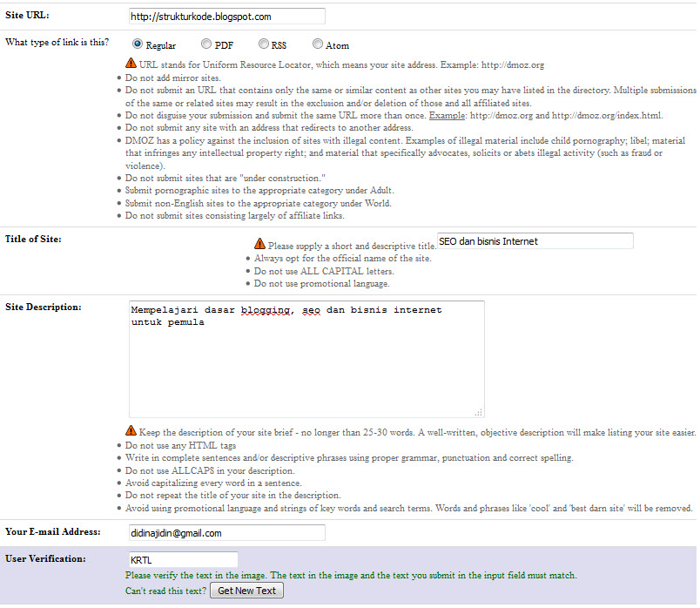This screenshot has width=700, height=608.
Task: Focus the Site Description text area
Action: 306,359
